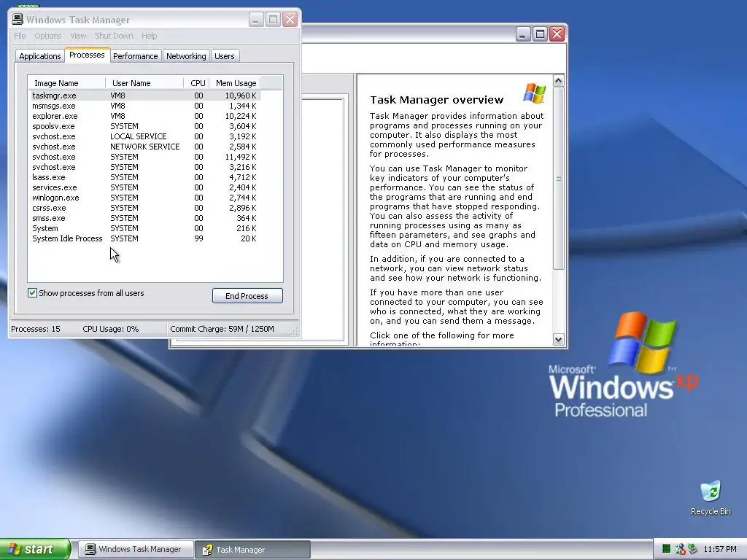Select the csrss.exe process row
Image resolution: width=747 pixels, height=560 pixels.
tap(144, 208)
